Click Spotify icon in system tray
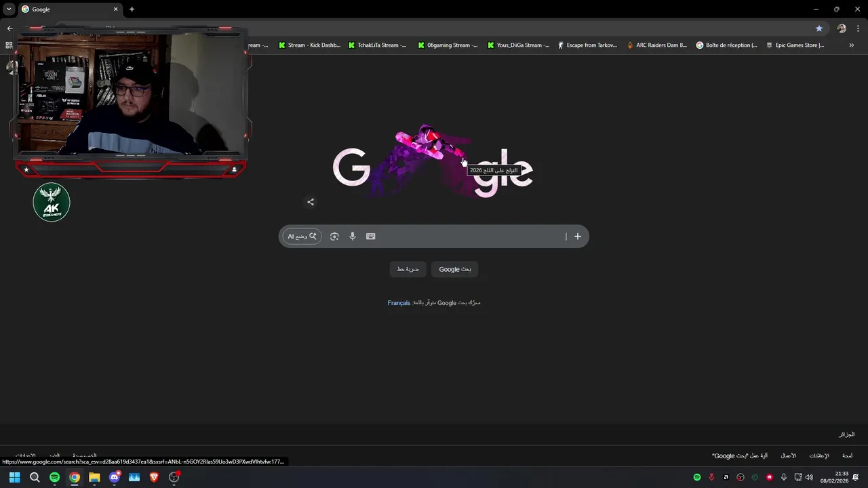Viewport: 868px width, 488px height. (x=697, y=477)
